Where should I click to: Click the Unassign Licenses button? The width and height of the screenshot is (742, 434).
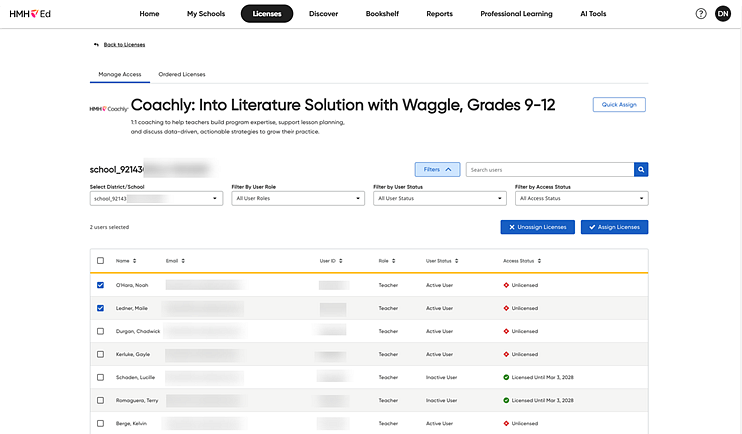pyautogui.click(x=538, y=227)
